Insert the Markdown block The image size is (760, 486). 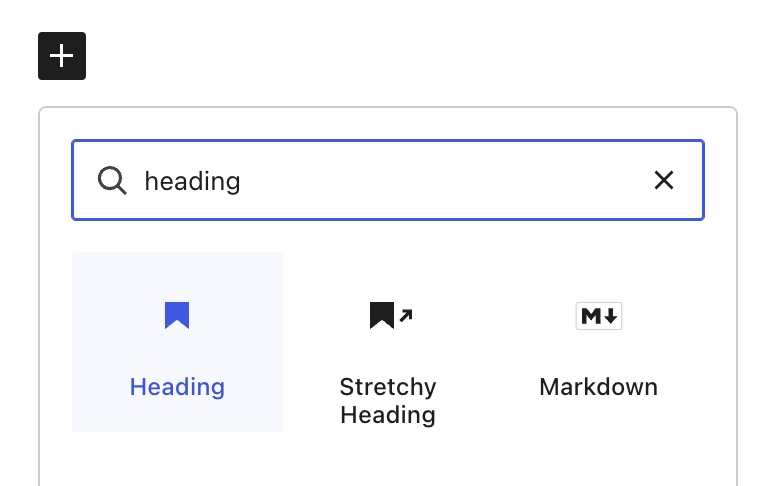(x=598, y=350)
